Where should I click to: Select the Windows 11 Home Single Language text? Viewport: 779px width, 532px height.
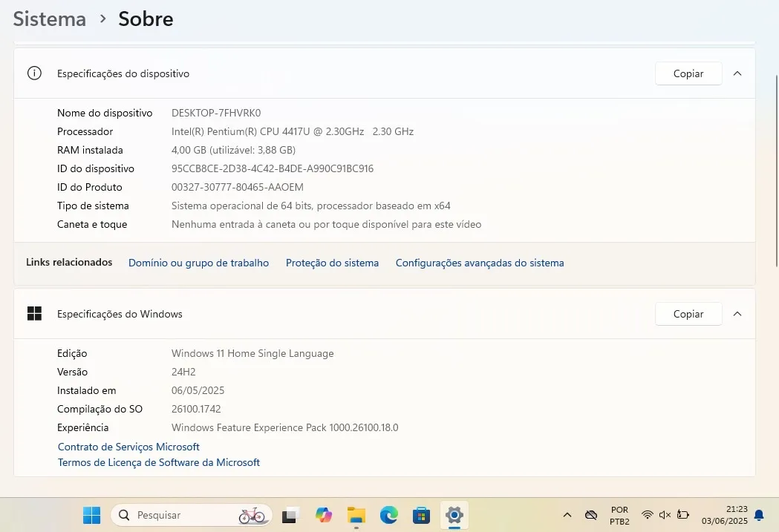252,353
